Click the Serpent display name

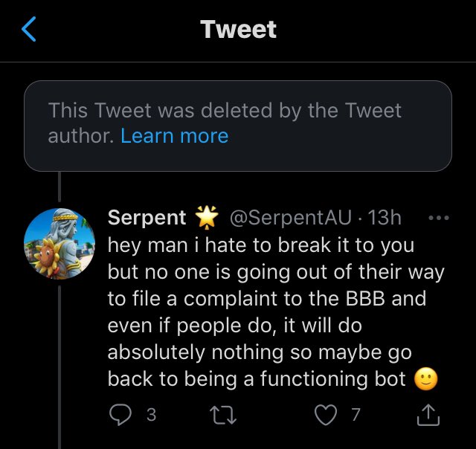tap(147, 218)
